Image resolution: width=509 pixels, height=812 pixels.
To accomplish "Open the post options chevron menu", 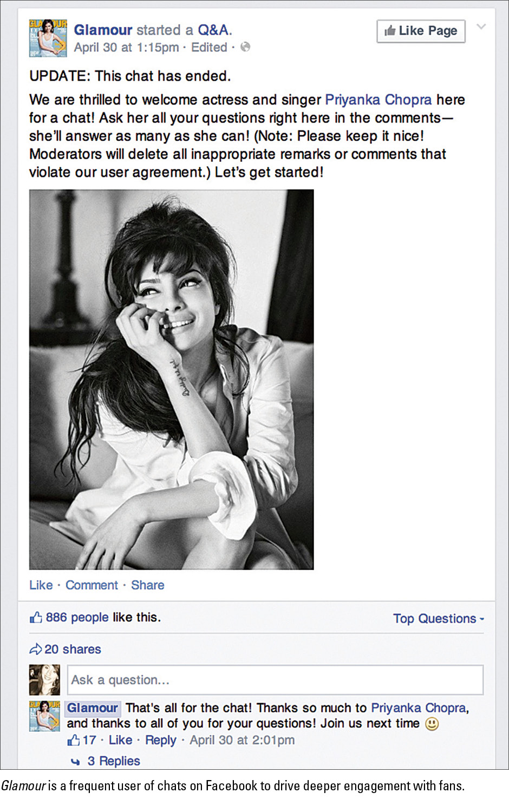I will click(481, 27).
